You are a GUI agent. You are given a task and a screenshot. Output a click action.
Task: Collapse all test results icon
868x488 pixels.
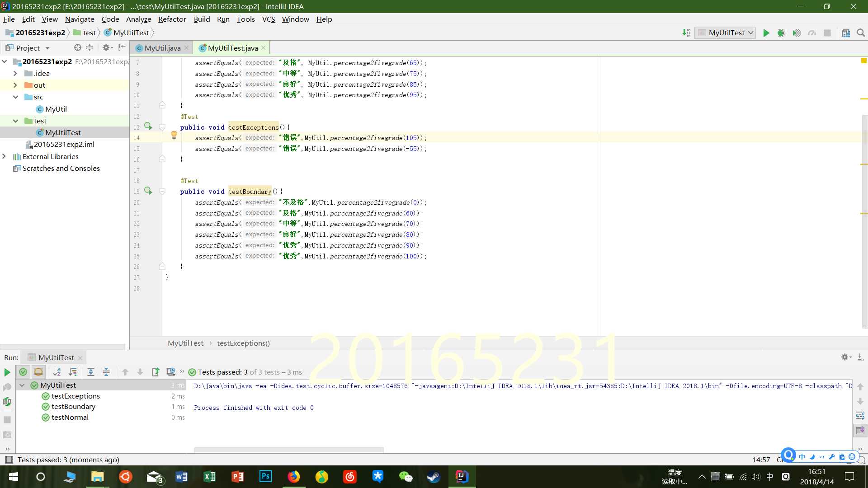coord(106,372)
